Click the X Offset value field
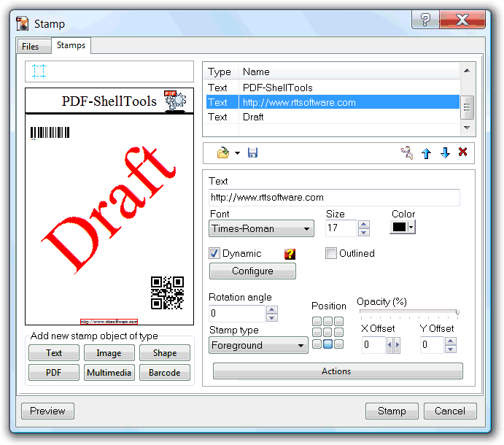 tap(374, 345)
